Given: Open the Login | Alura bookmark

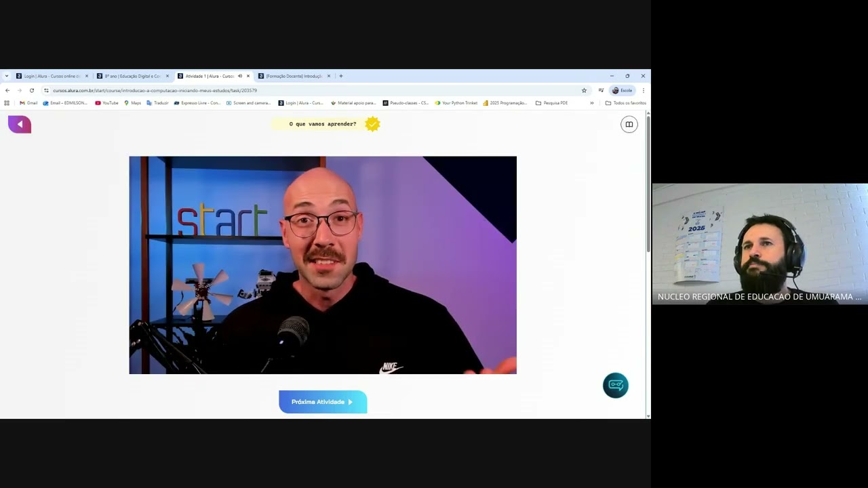Looking at the screenshot, I should 300,103.
